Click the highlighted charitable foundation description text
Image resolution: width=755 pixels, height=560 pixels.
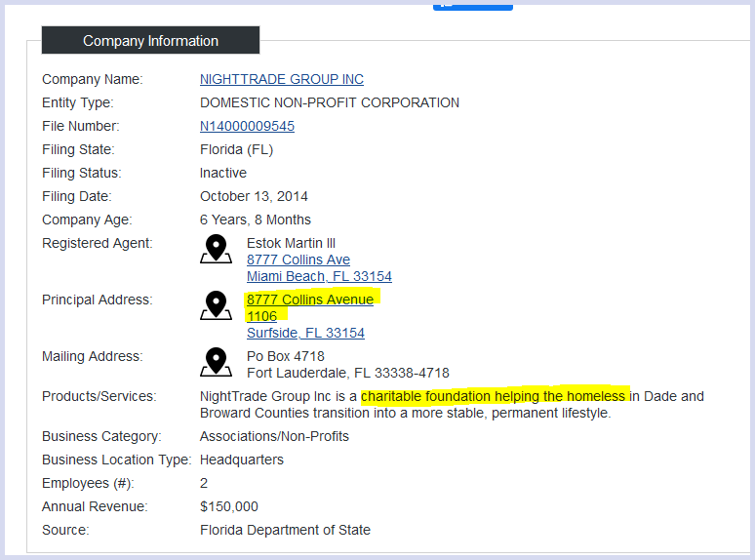pos(493,396)
